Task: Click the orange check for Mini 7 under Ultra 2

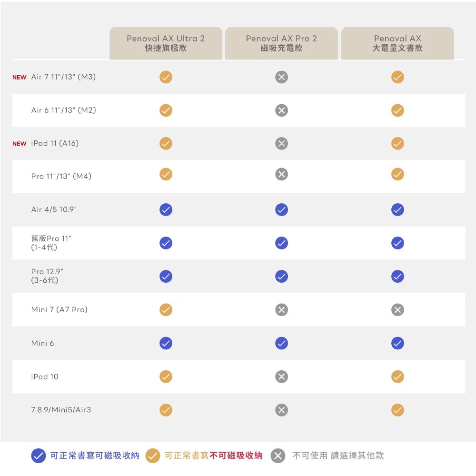Action: point(166,310)
